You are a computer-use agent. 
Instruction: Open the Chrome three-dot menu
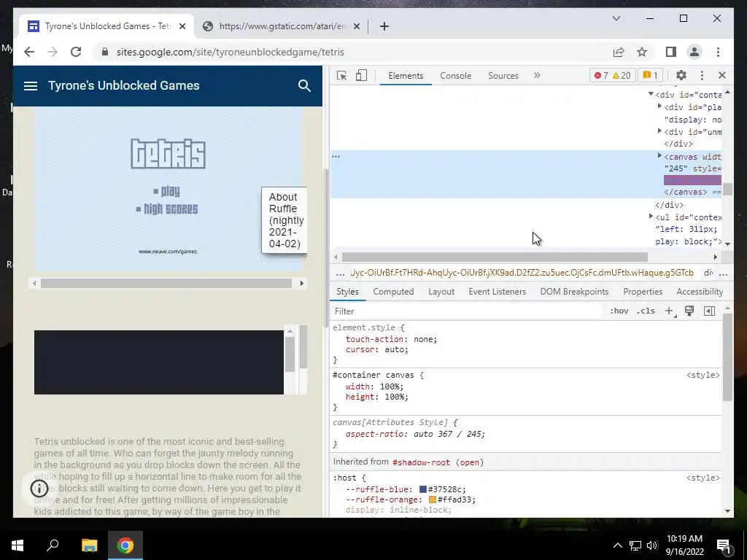pyautogui.click(x=718, y=52)
